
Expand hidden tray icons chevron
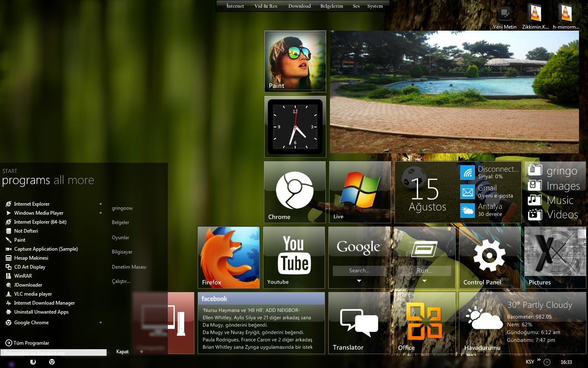pos(539,360)
